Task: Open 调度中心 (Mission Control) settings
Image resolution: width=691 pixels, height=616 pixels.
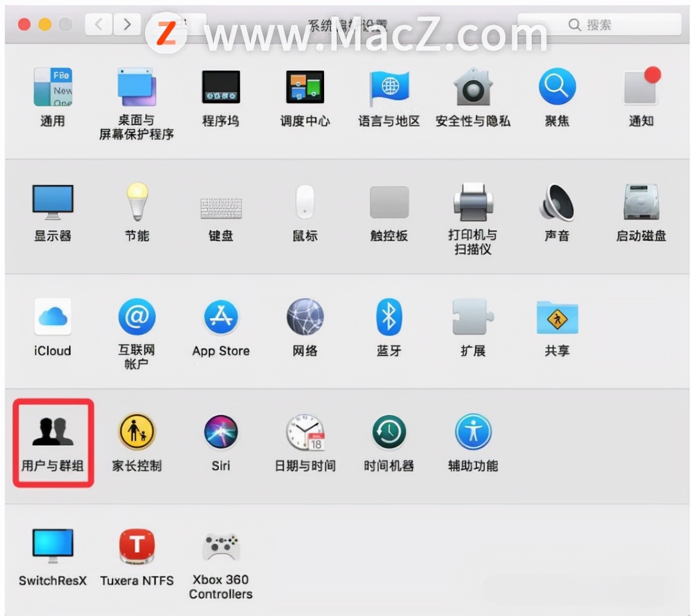Action: coord(304,86)
